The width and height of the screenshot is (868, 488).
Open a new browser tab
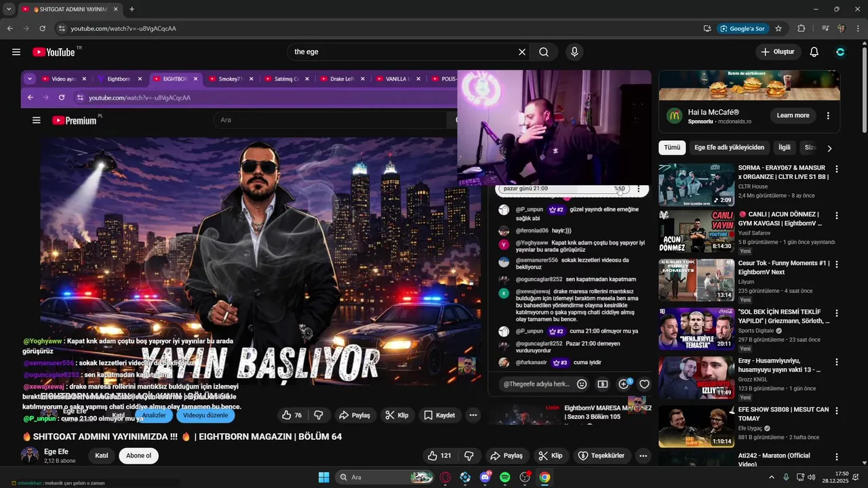point(132,9)
